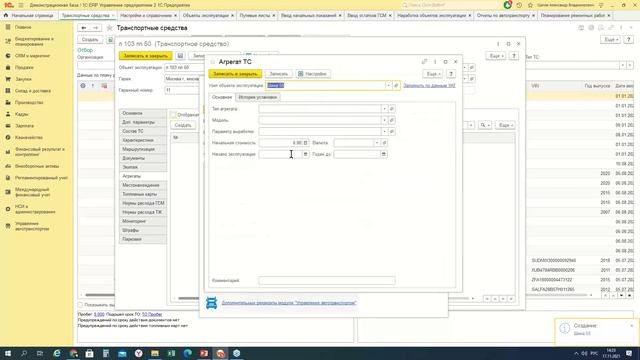Viewport: 640px width, 360px height.
Task: Open the 'Казначейство' sidebar section
Action: [29, 138]
